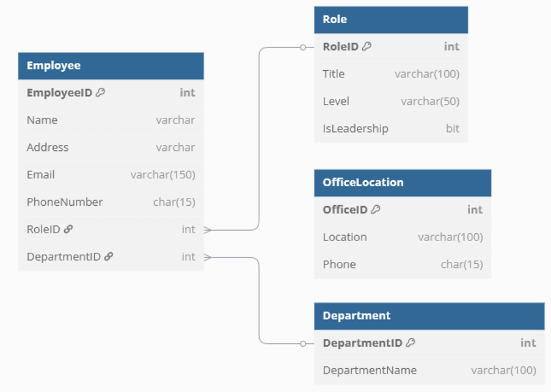Select the Location field in OfficeLocation
This screenshot has width=551, height=392.
click(402, 237)
